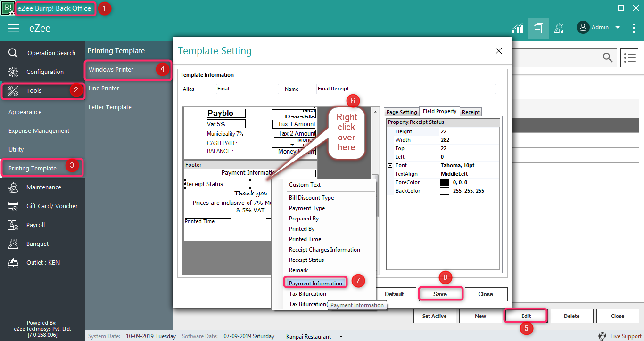Click the Default button
This screenshot has width=644, height=341.
394,294
